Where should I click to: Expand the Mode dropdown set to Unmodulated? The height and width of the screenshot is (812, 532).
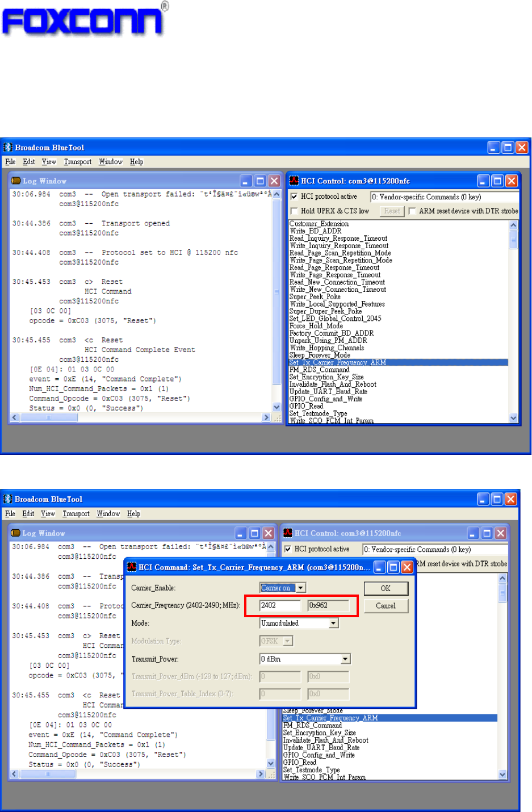click(299, 623)
